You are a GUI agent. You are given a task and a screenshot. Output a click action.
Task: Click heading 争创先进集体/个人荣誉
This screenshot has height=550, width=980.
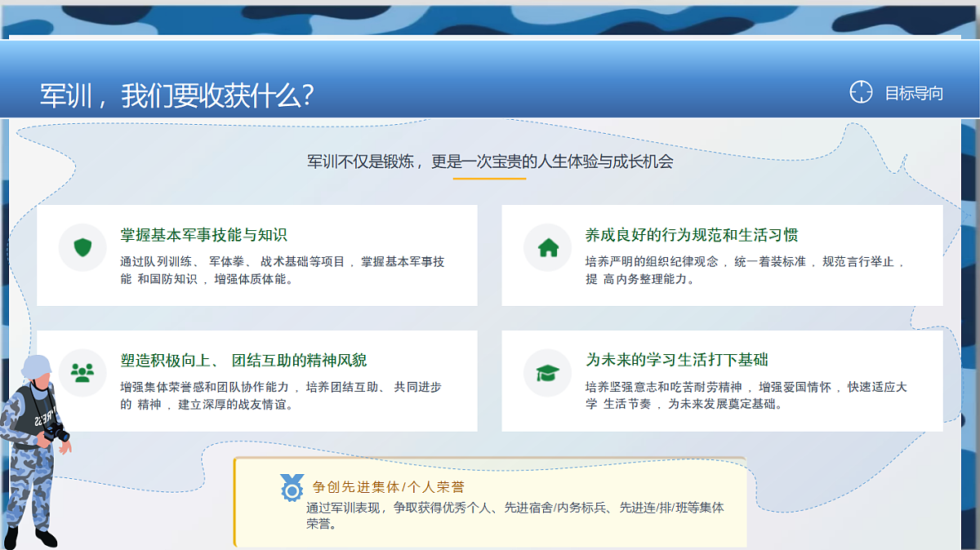[x=388, y=487]
